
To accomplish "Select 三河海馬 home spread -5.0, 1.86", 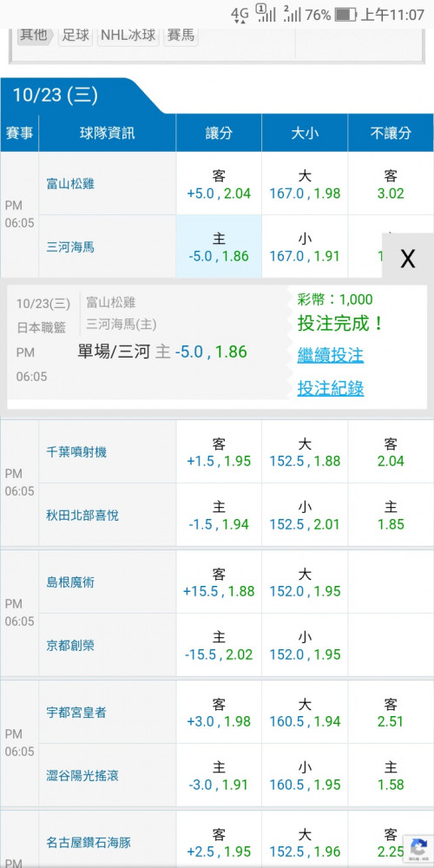I will pyautogui.click(x=219, y=247).
